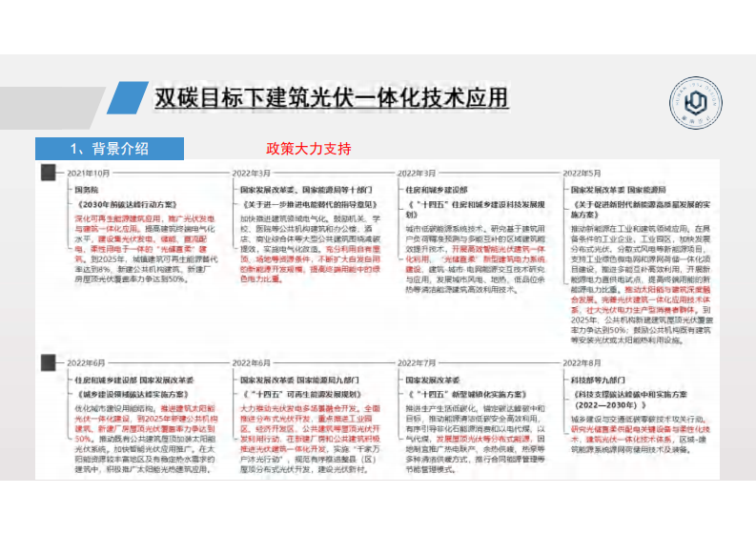Click document title 《"十四五"可再生能源发展规划》
This screenshot has height=535, width=756.
click(302, 395)
